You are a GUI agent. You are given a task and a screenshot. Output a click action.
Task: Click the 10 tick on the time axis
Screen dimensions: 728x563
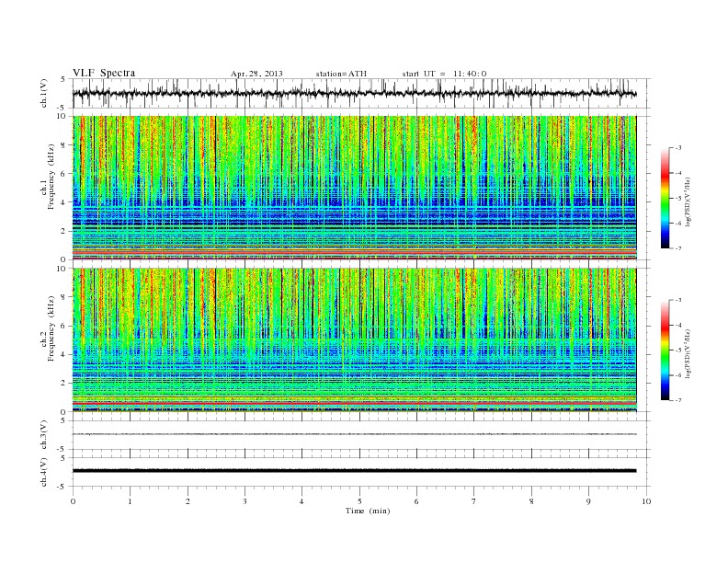pyautogui.click(x=646, y=501)
